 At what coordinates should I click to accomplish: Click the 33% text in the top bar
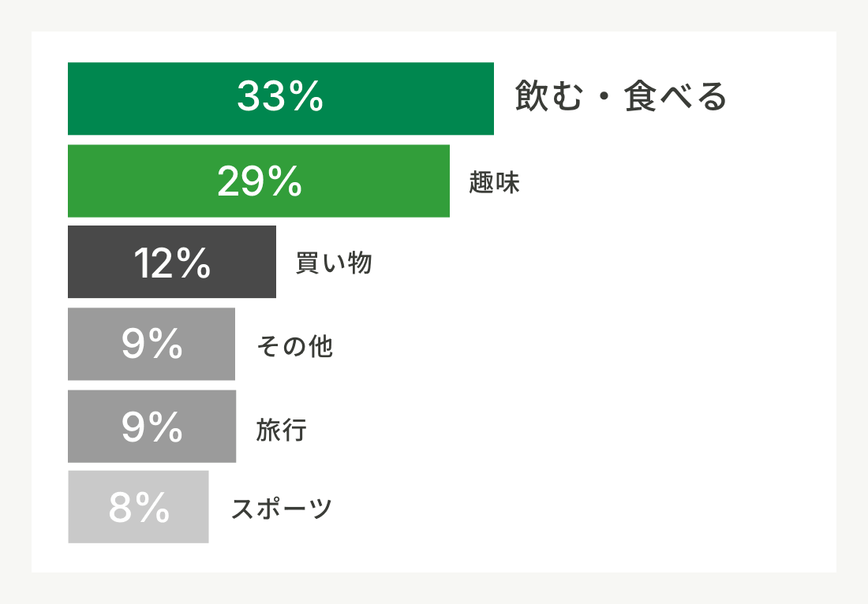(x=280, y=96)
